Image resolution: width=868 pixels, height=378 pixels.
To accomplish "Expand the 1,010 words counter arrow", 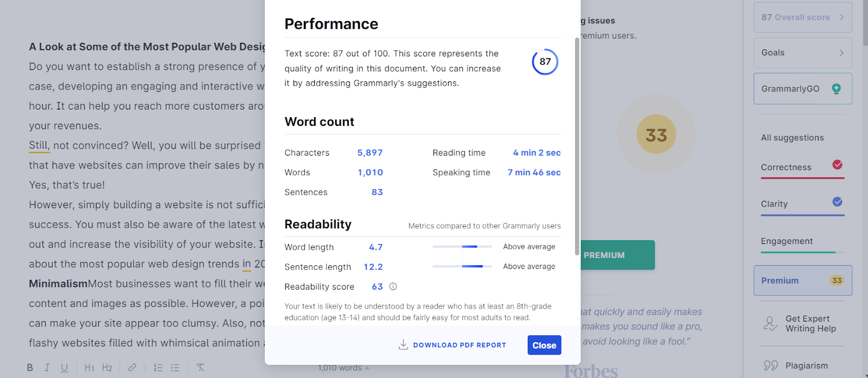I will click(x=367, y=368).
